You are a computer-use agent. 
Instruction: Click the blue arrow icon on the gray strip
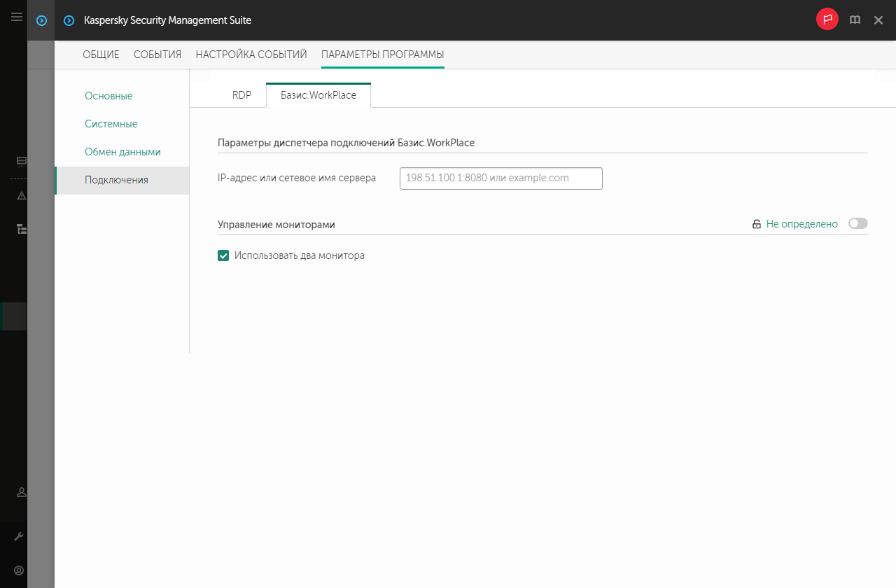pyautogui.click(x=41, y=20)
